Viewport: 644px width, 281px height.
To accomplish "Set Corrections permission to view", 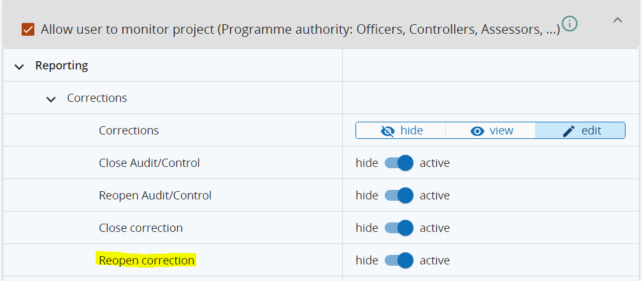I will click(x=491, y=131).
